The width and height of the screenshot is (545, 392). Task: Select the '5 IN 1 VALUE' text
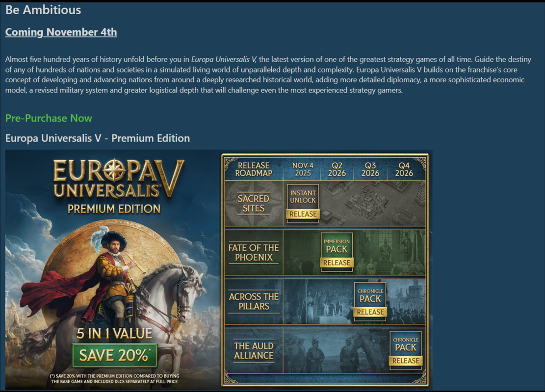114,334
